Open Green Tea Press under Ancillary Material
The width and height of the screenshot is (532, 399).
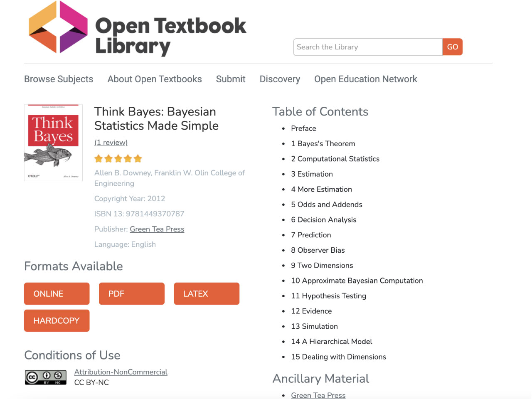coord(318,395)
